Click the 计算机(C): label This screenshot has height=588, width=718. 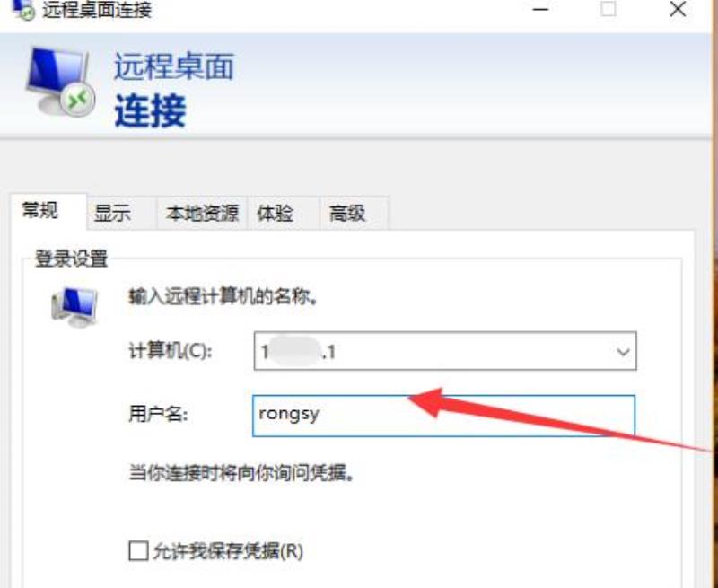171,352
